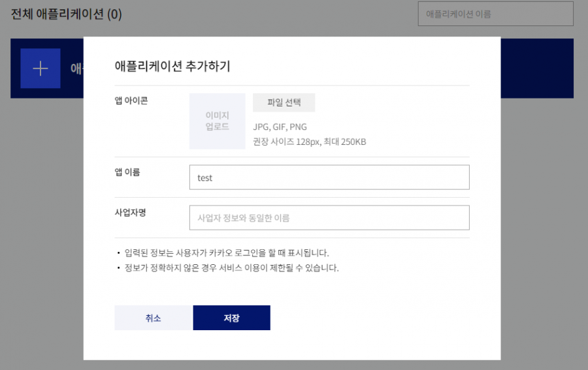Click the note about 서비스 이용 제한
588x370 pixels.
(x=231, y=268)
